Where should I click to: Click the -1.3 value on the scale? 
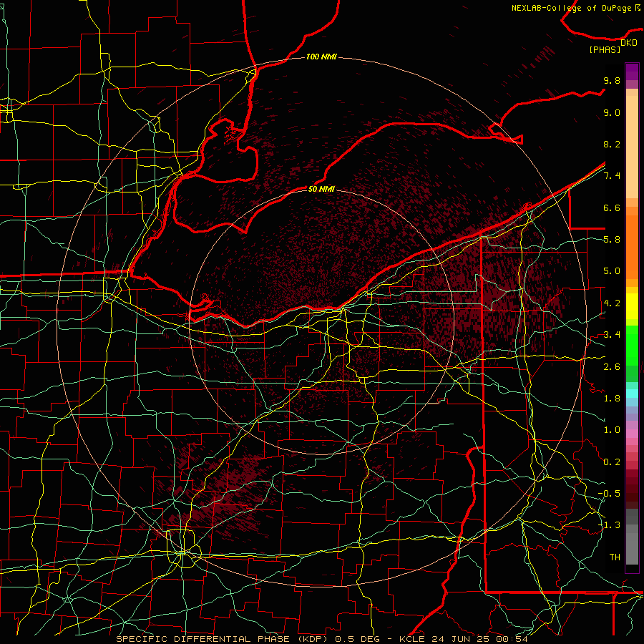tap(609, 525)
